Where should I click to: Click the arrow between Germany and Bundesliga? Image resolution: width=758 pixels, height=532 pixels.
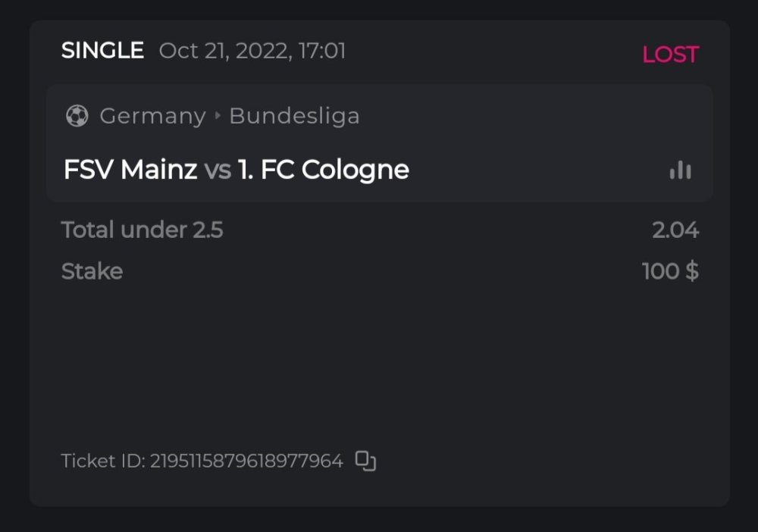click(218, 116)
